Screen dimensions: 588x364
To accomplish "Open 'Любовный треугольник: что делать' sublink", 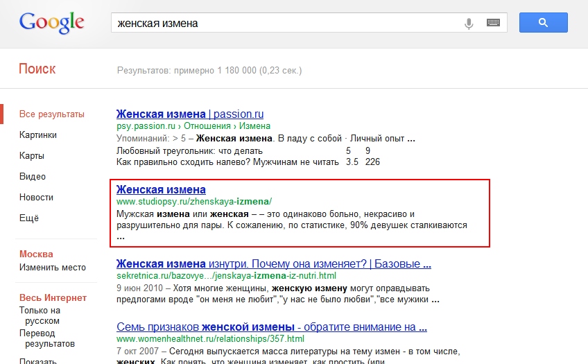I will 189,151.
